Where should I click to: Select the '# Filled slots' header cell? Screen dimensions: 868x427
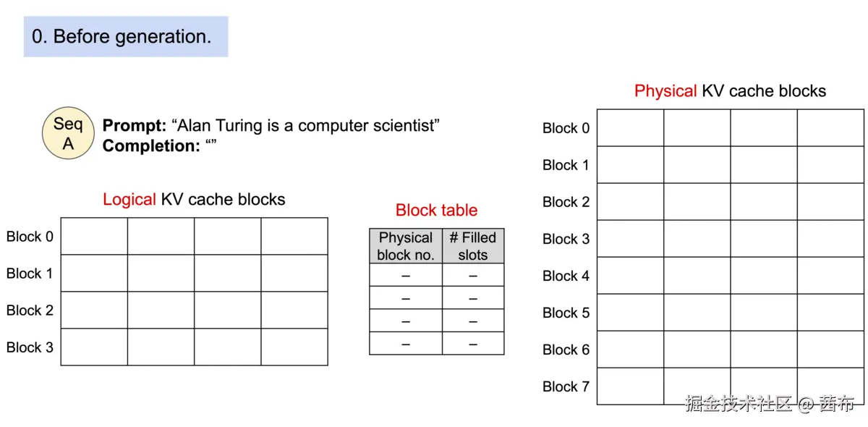(x=473, y=246)
